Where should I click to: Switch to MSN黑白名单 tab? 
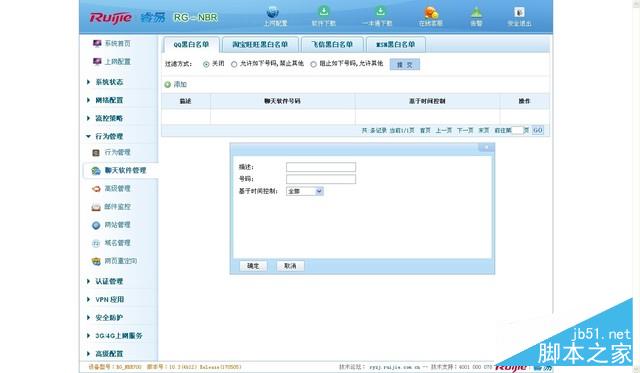point(396,44)
